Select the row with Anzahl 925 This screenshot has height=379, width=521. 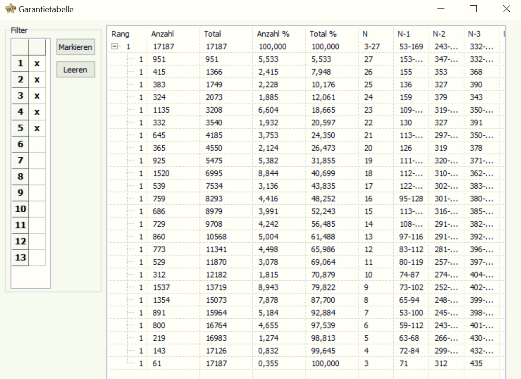[305, 161]
